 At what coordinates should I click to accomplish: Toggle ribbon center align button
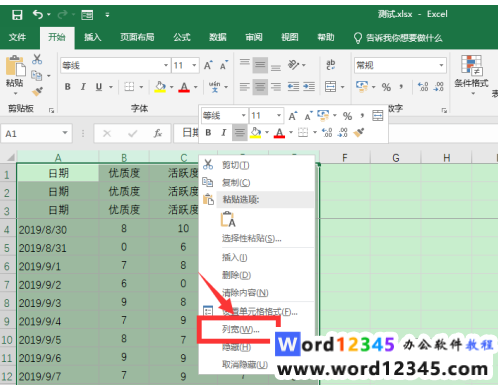[x=260, y=87]
